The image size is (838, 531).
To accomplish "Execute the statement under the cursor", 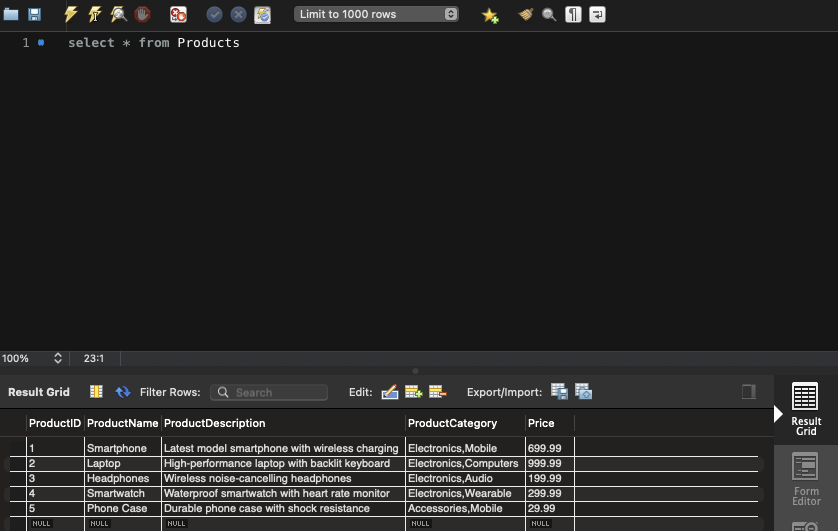I will [94, 14].
